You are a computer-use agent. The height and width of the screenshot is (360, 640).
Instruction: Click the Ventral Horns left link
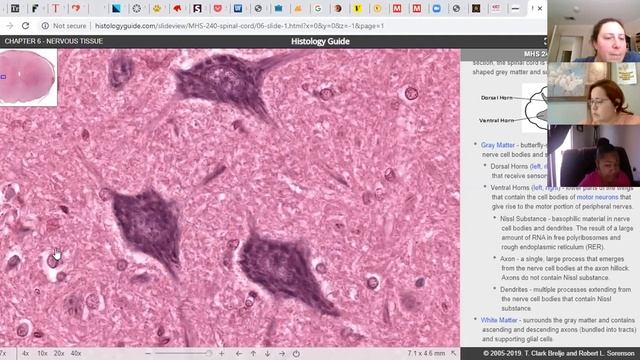[537, 188]
